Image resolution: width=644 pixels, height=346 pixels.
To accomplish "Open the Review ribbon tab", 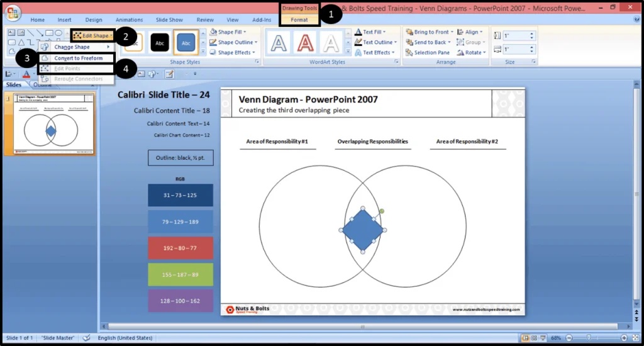I will 205,20.
